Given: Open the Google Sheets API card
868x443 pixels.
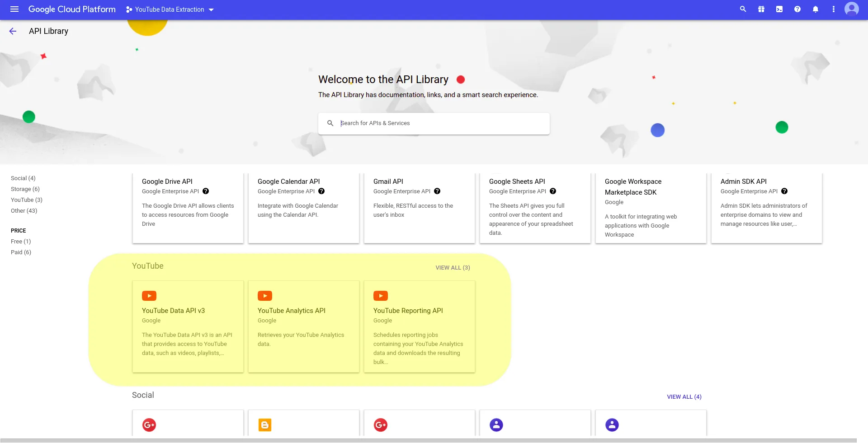Looking at the screenshot, I should pyautogui.click(x=535, y=208).
